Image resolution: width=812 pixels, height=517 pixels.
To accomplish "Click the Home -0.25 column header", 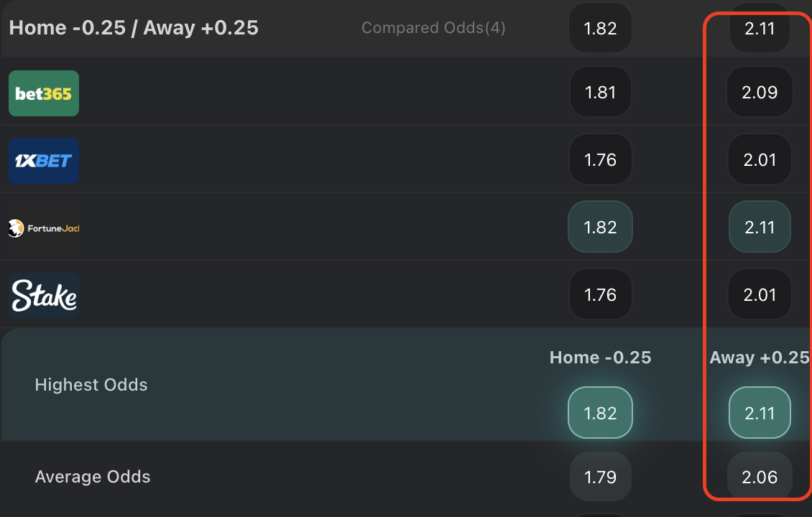I will point(600,357).
